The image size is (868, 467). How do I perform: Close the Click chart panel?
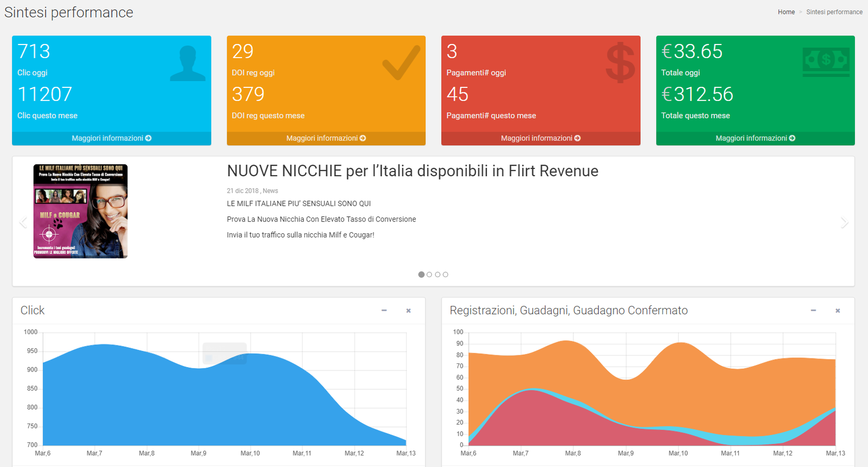click(x=409, y=311)
